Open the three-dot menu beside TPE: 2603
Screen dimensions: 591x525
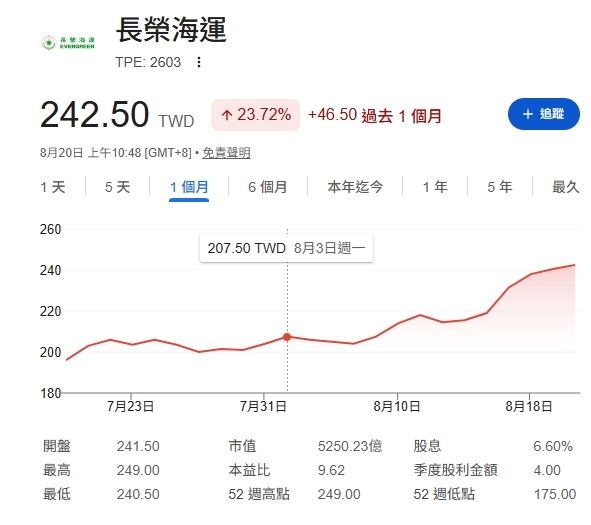[x=199, y=62]
